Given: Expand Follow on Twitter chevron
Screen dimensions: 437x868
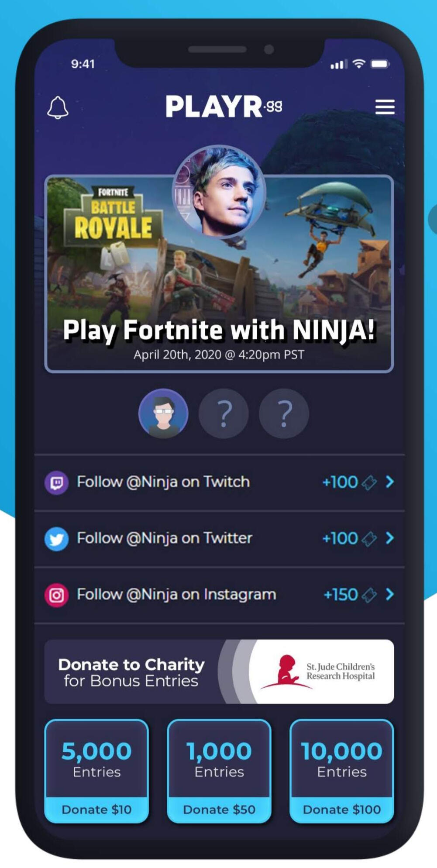Looking at the screenshot, I should 390,538.
